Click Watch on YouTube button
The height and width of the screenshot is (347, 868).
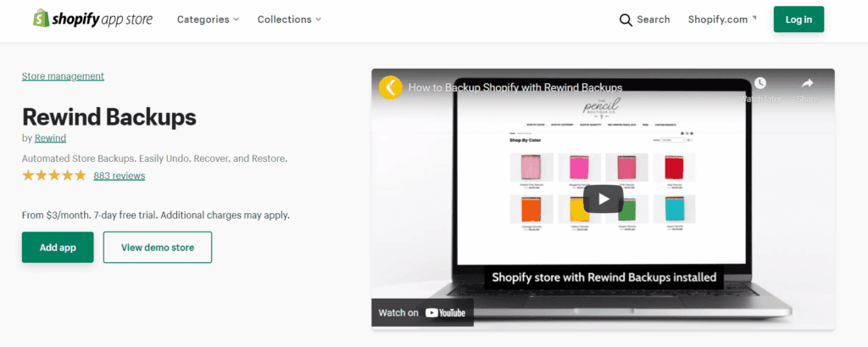[422, 312]
